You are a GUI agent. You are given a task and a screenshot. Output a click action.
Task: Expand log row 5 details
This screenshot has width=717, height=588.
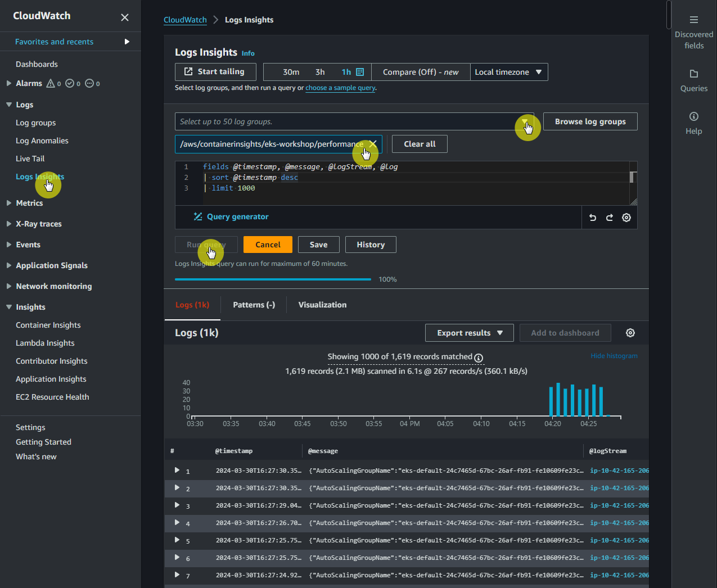[x=177, y=540]
